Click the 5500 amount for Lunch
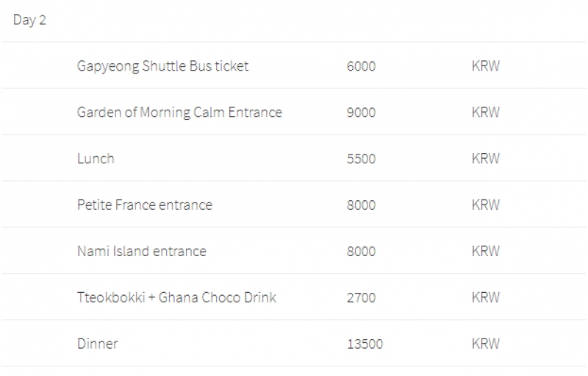This screenshot has width=588, height=376. [x=361, y=159]
